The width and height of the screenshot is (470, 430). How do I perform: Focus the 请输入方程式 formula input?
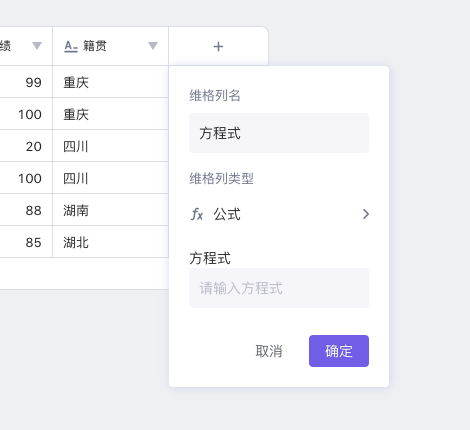coord(279,288)
